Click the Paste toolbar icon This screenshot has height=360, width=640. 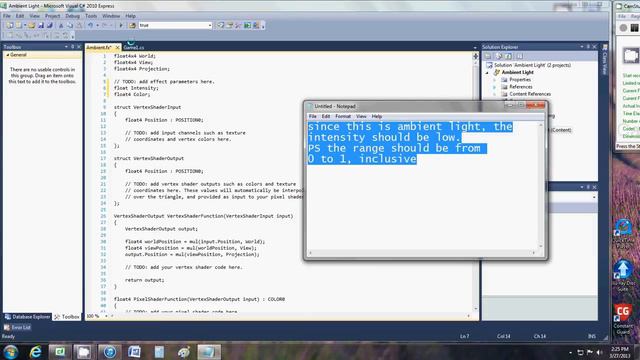79,25
